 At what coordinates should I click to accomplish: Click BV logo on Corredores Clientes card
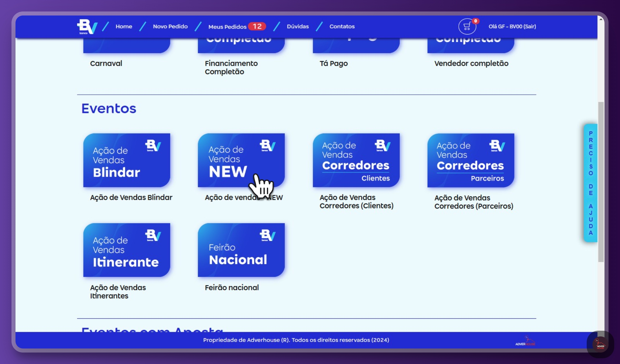click(383, 146)
